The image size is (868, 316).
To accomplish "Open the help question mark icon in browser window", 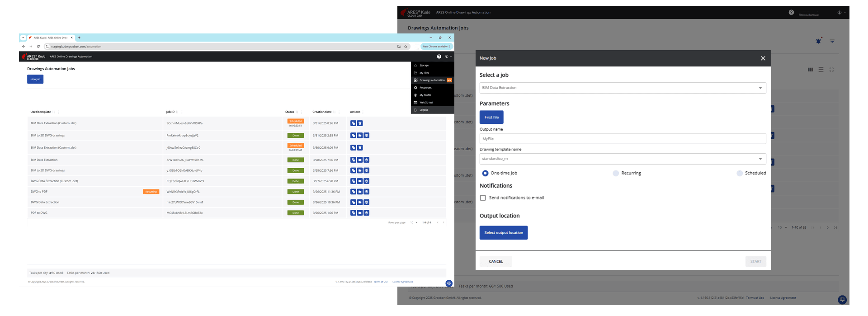I will click(x=439, y=57).
